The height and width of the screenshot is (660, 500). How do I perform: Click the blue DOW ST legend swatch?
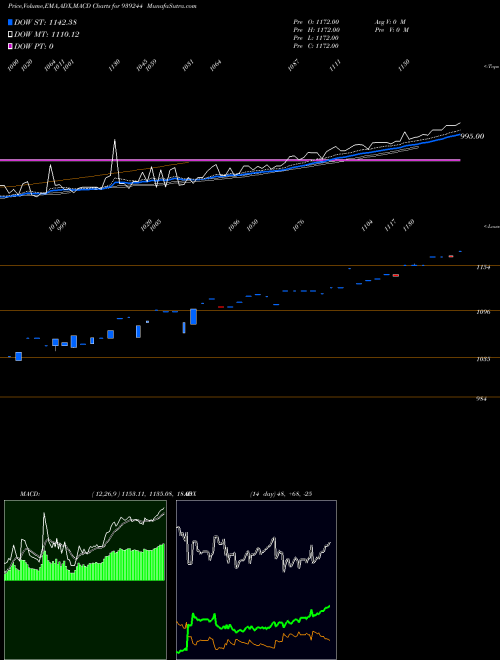point(10,22)
